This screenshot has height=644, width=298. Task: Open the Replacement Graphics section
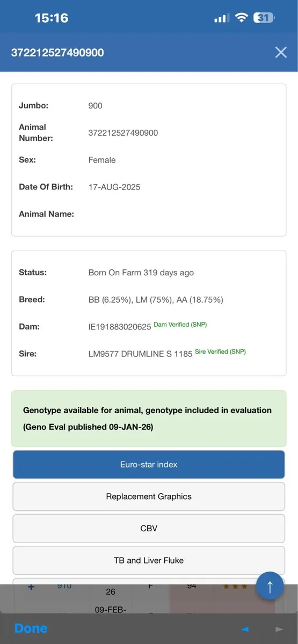tap(149, 496)
